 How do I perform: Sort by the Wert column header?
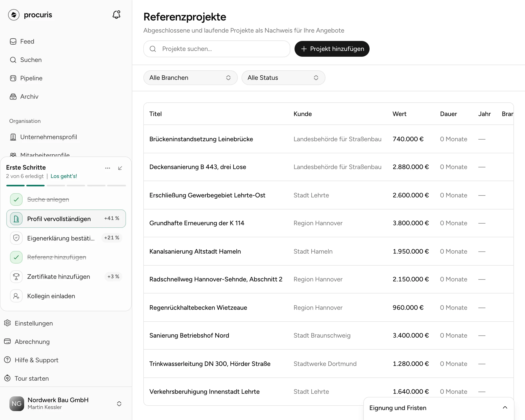coord(399,114)
